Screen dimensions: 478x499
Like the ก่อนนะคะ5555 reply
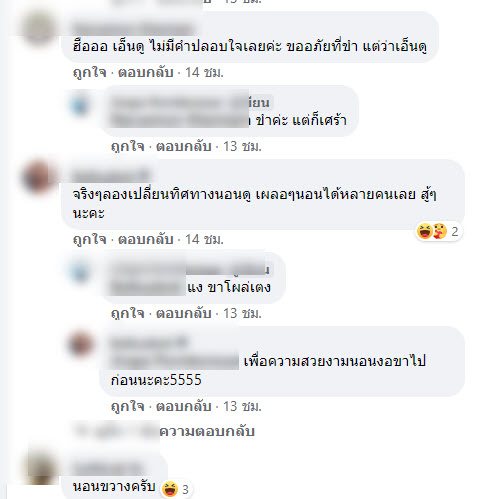[x=128, y=406]
